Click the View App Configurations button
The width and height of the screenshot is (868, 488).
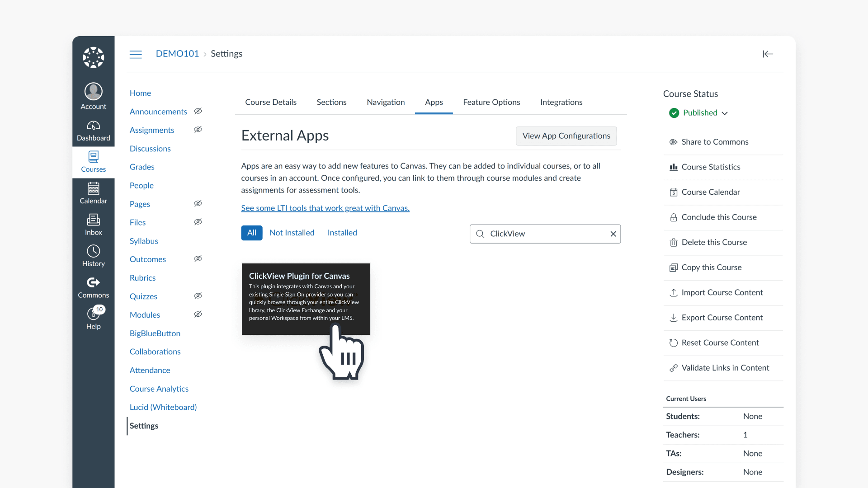566,136
